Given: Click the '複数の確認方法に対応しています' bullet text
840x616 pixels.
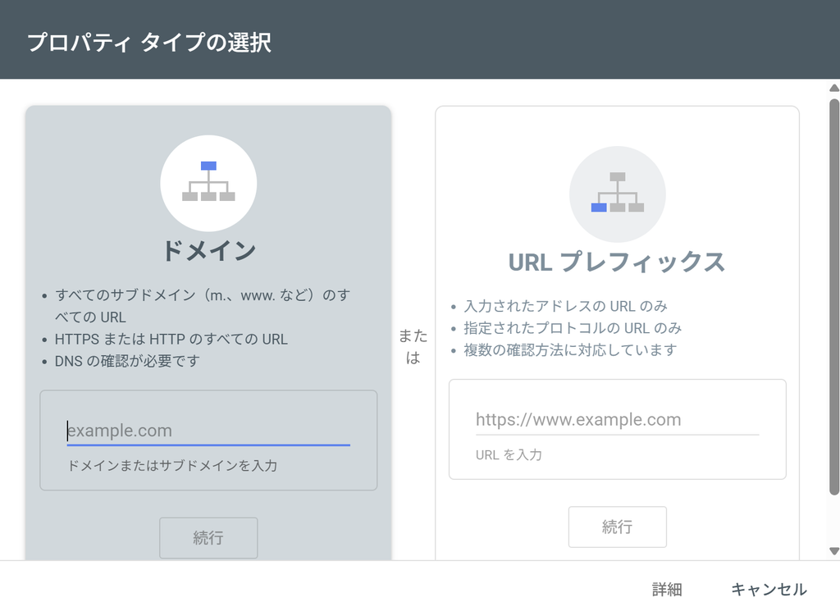Looking at the screenshot, I should coord(570,349).
